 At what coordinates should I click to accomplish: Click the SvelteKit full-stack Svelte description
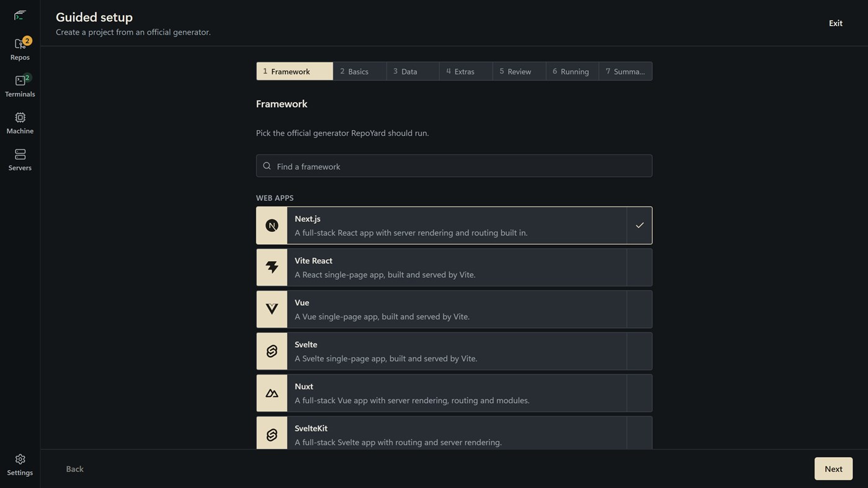[x=398, y=442]
